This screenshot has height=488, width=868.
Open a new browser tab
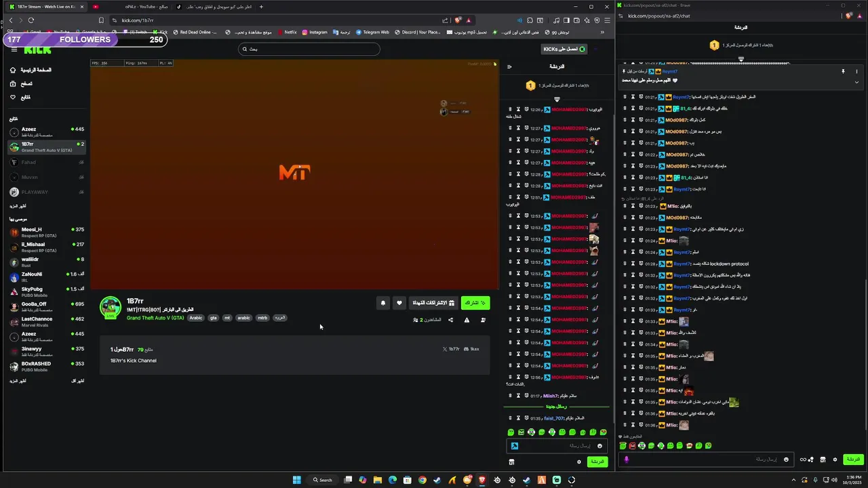pos(261,7)
